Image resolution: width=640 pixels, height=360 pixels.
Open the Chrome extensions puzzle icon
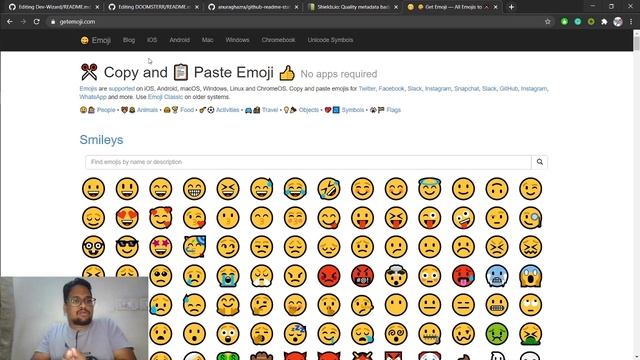604,22
